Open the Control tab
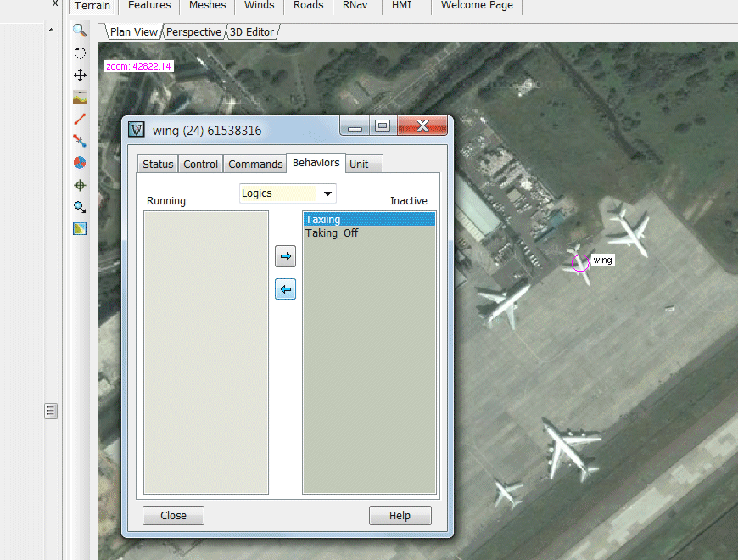 pyautogui.click(x=201, y=165)
